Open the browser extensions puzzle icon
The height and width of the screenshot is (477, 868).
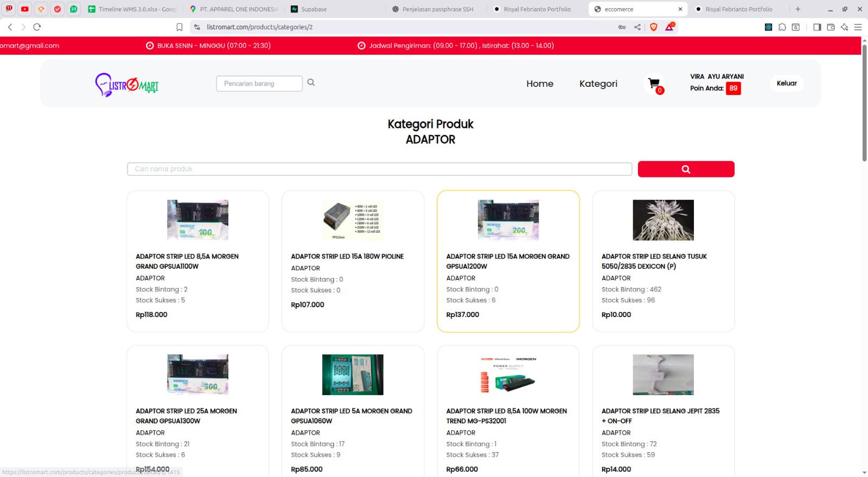[782, 27]
